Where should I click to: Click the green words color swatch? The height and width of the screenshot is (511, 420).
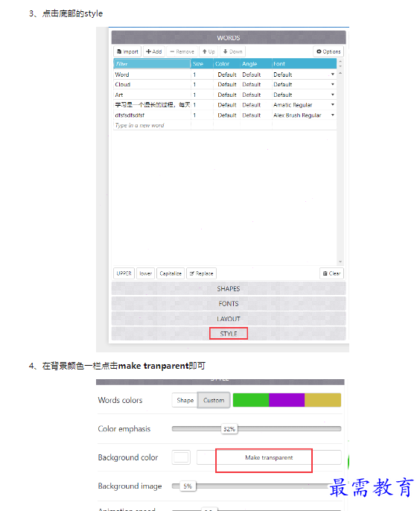click(x=251, y=400)
